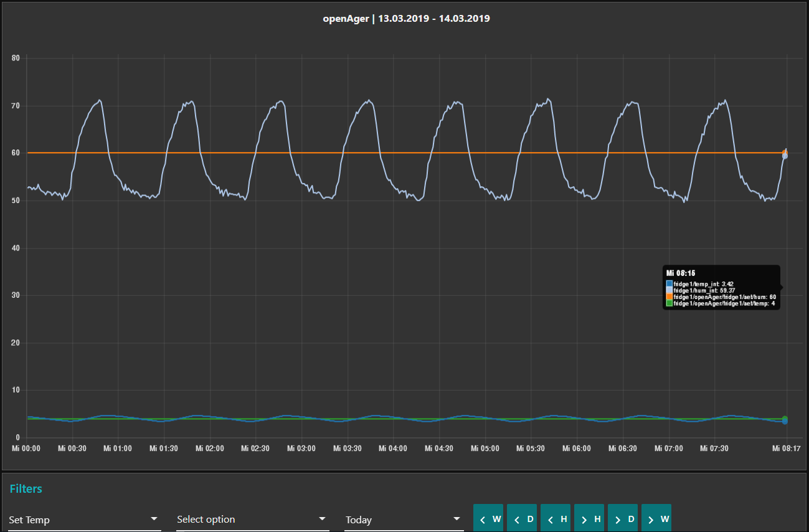Click x-axis label 'Mi 00:30'

pyautogui.click(x=72, y=448)
